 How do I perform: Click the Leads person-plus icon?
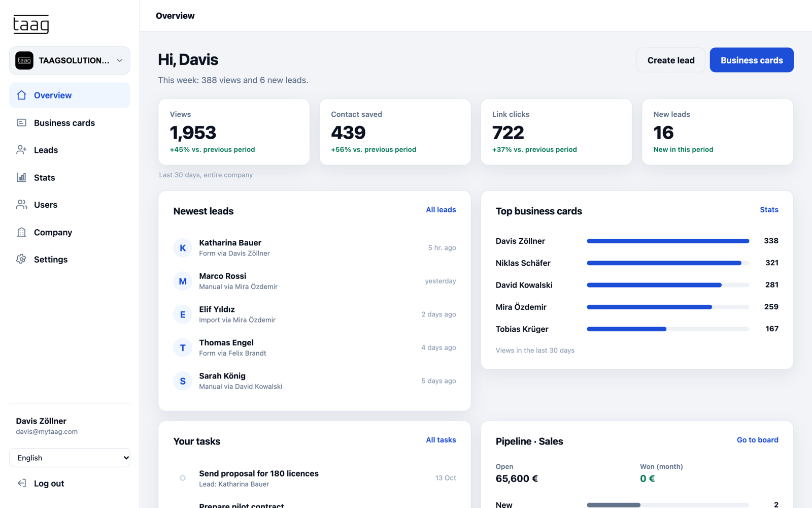pyautogui.click(x=21, y=150)
